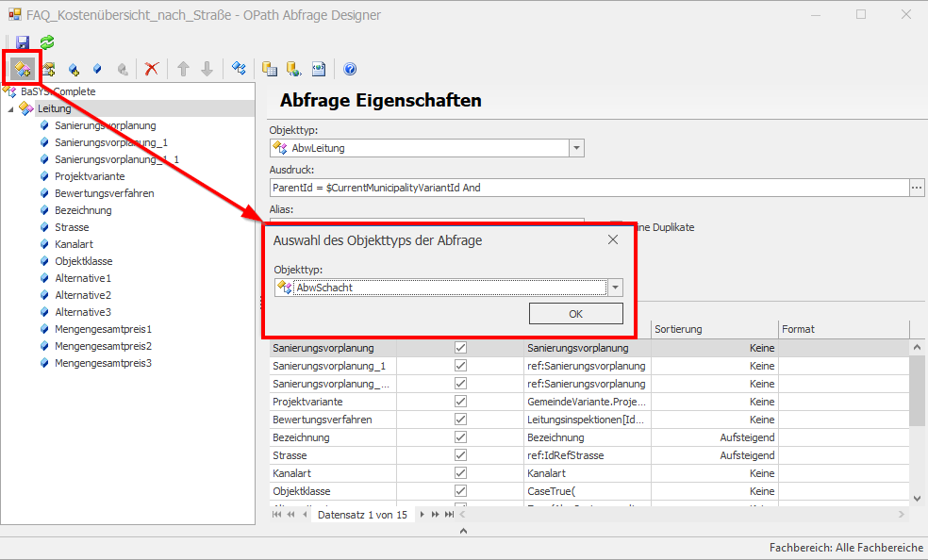Screen dimensions: 928x560
Task: Click the ellipsis button beside Ausdruck
Action: [916, 188]
